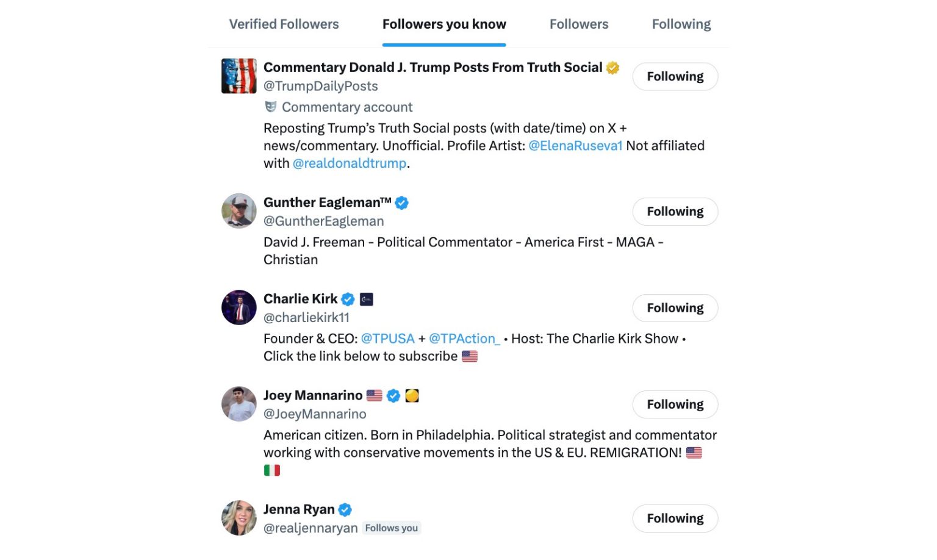Click Jenna Ryan's blue verified checkmark

(x=345, y=509)
